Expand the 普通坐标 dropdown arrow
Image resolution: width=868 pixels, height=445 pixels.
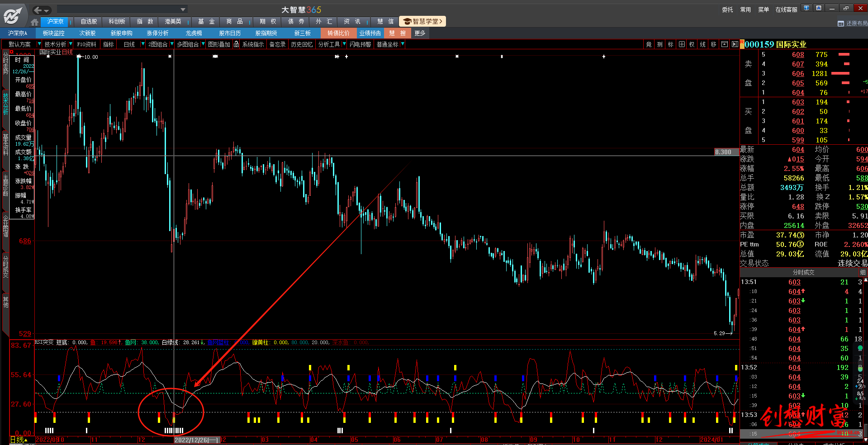tap(402, 44)
